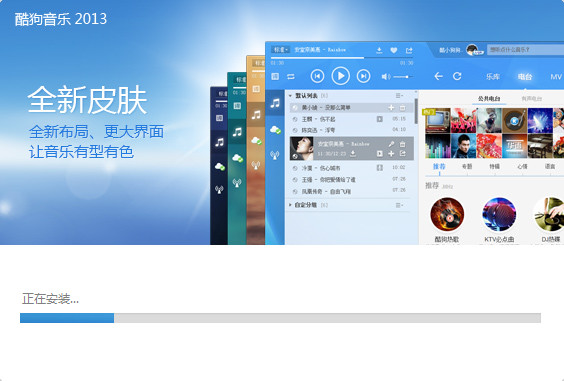Click the download icon in the top player bar
This screenshot has height=381, width=564.
coord(379,50)
